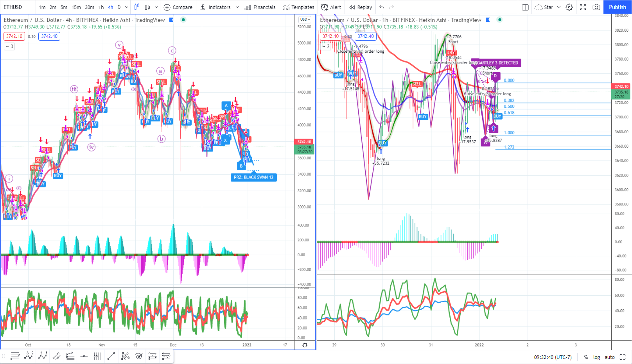Switch to the 1m interval
The width and height of the screenshot is (632, 364).
[42, 7]
